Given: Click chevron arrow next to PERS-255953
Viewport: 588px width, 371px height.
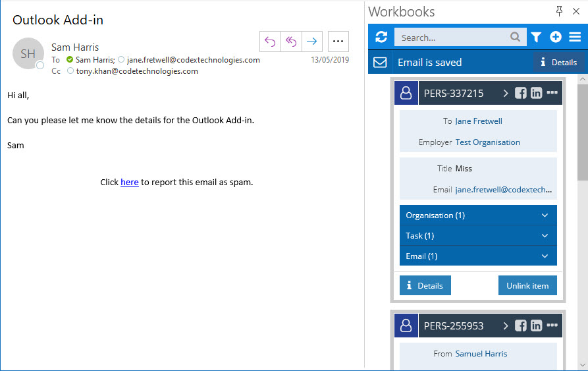Looking at the screenshot, I should 506,326.
